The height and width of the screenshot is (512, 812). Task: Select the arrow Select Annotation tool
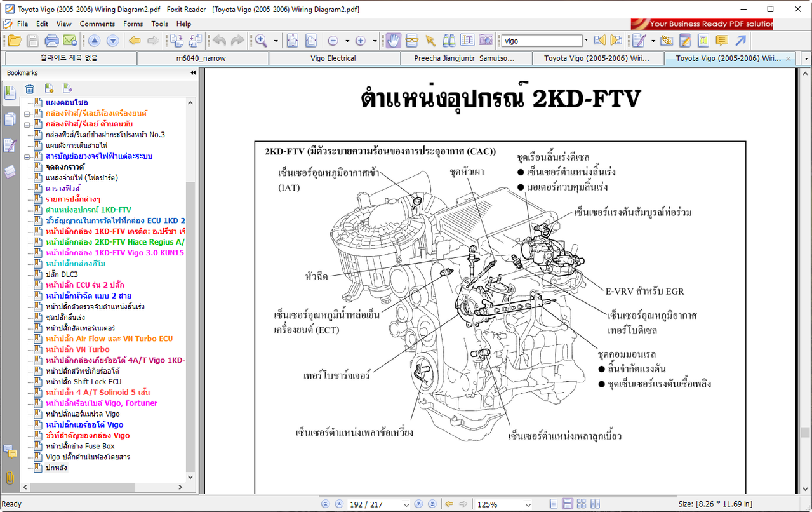[430, 41]
